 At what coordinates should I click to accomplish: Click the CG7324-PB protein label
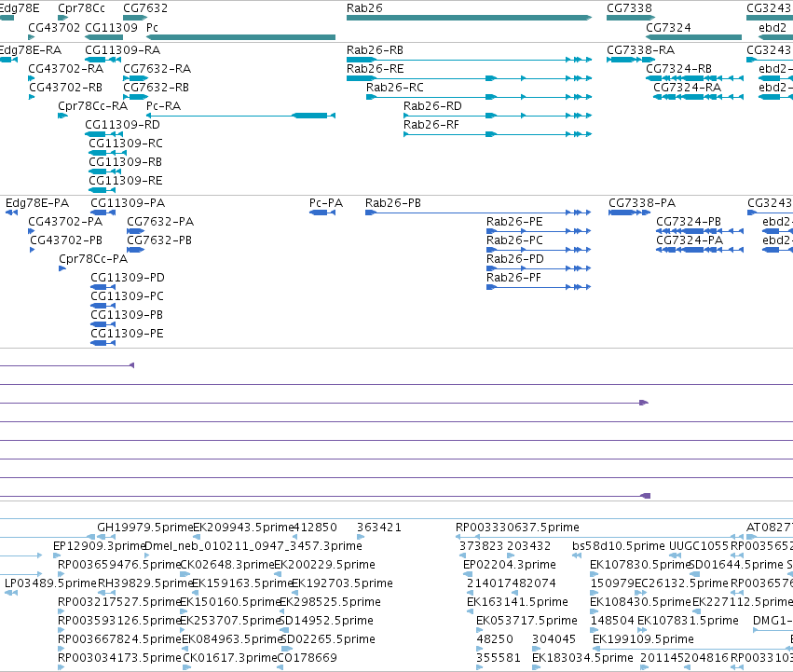pos(689,222)
